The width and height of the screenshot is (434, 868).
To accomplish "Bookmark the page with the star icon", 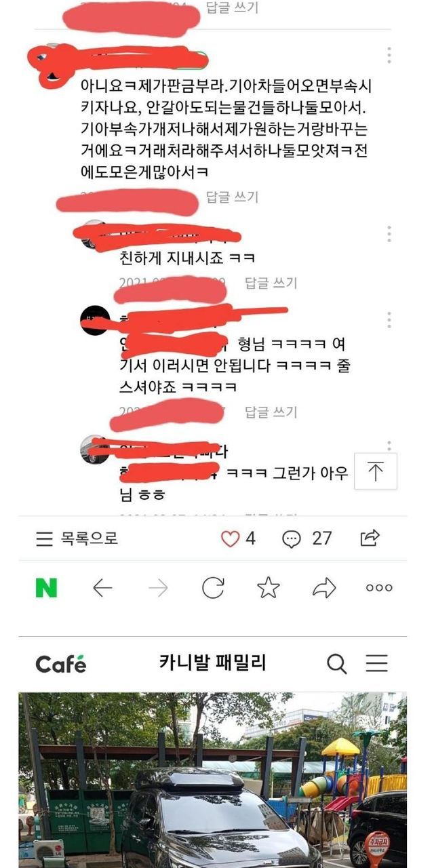I will click(x=269, y=588).
